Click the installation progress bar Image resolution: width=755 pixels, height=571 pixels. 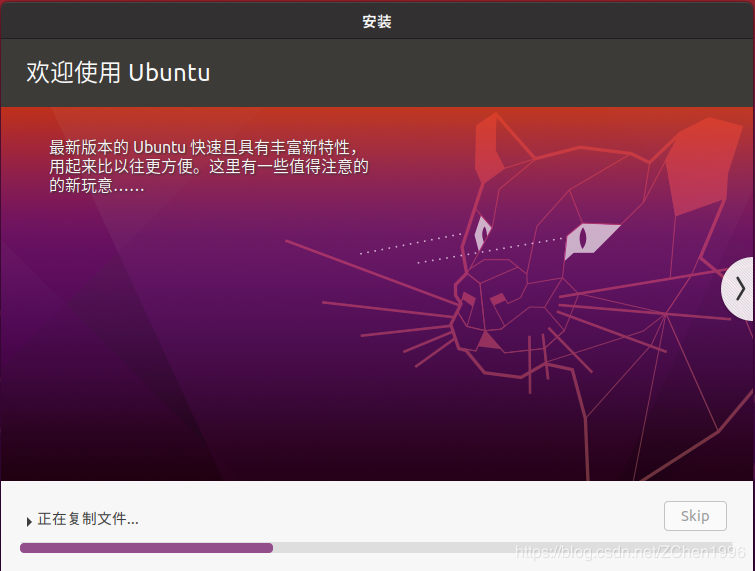tap(376, 547)
